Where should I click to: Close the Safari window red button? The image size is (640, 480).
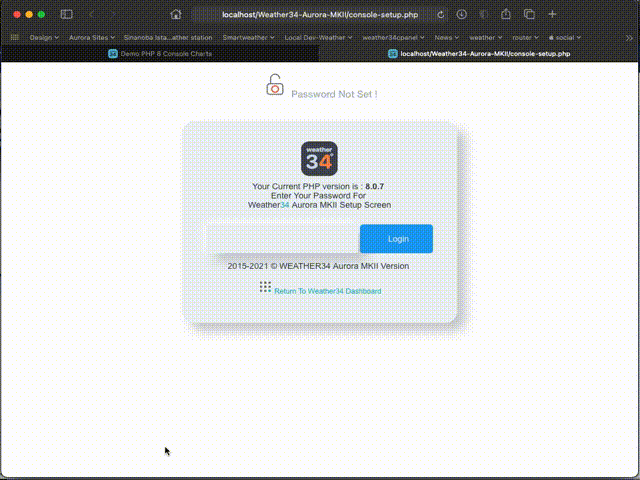coord(17,14)
